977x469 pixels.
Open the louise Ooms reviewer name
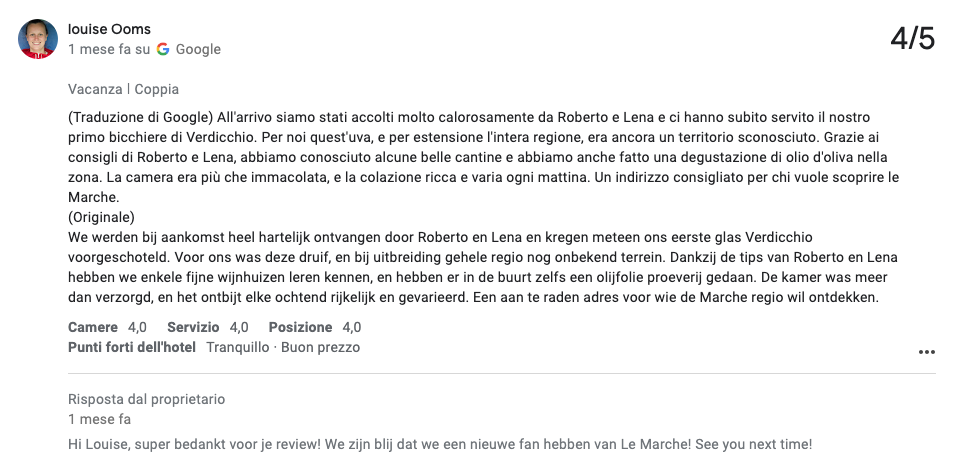109,29
